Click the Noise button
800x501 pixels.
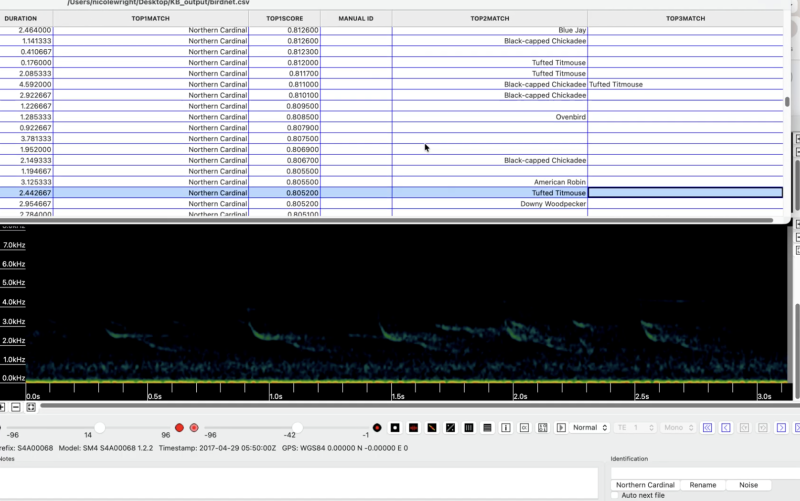[x=748, y=485]
